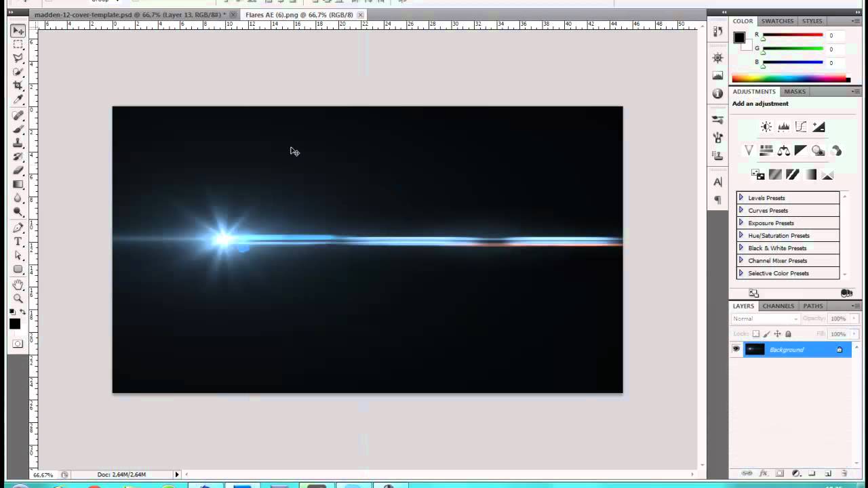Expand Selective Color Presets list
868x488 pixels.
741,273
